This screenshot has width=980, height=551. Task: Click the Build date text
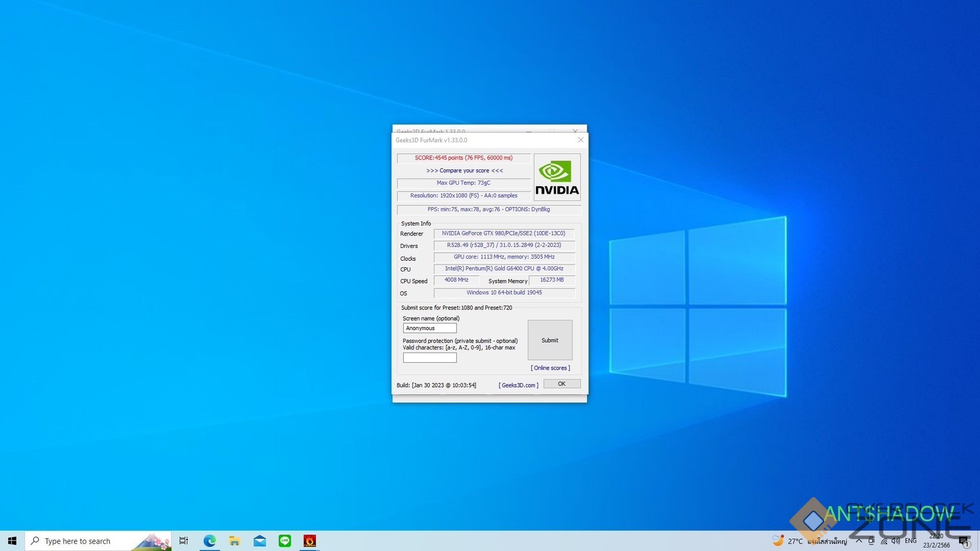click(x=436, y=385)
